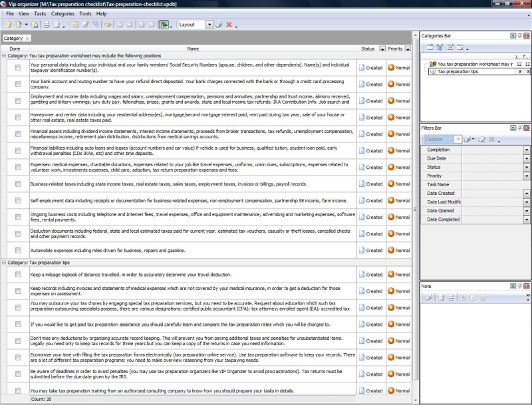Screen dimensions: 532x405
Task: Mark the Automobile expenses task as done
Action: coord(18,250)
